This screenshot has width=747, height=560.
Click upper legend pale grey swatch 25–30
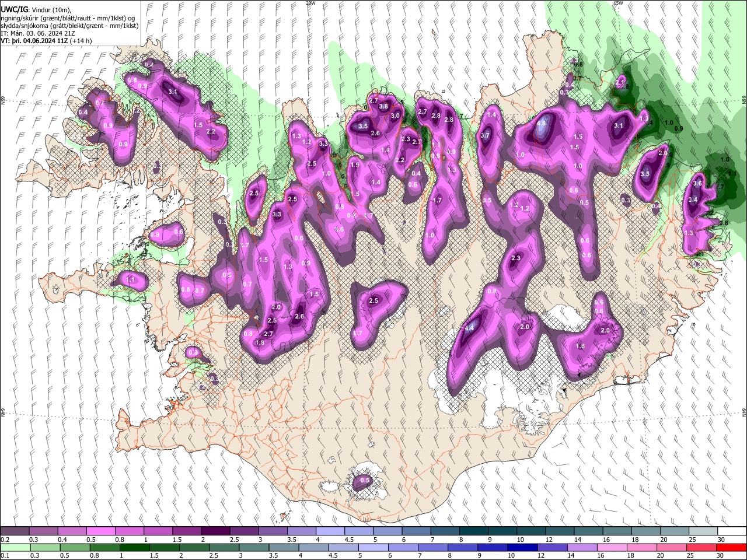pyautogui.click(x=703, y=531)
